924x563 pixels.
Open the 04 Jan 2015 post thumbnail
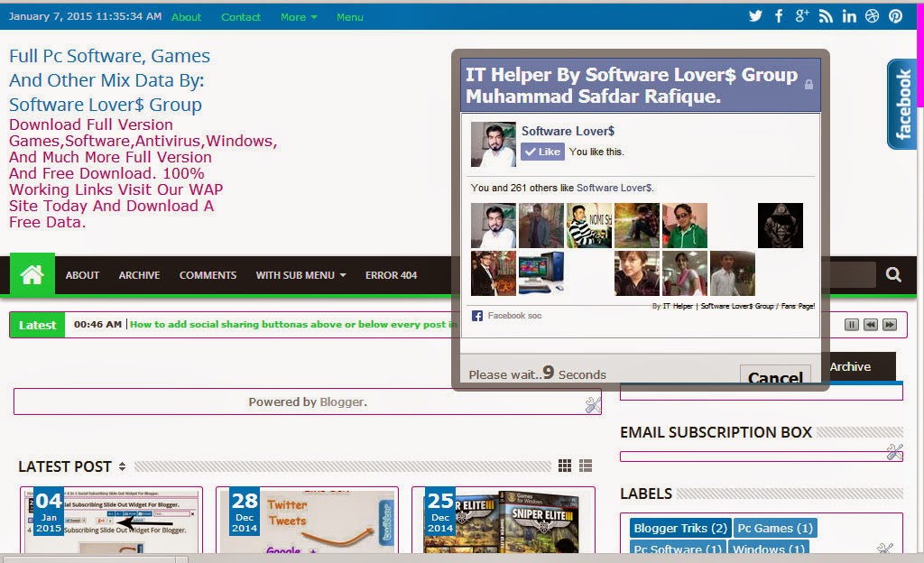[x=111, y=520]
